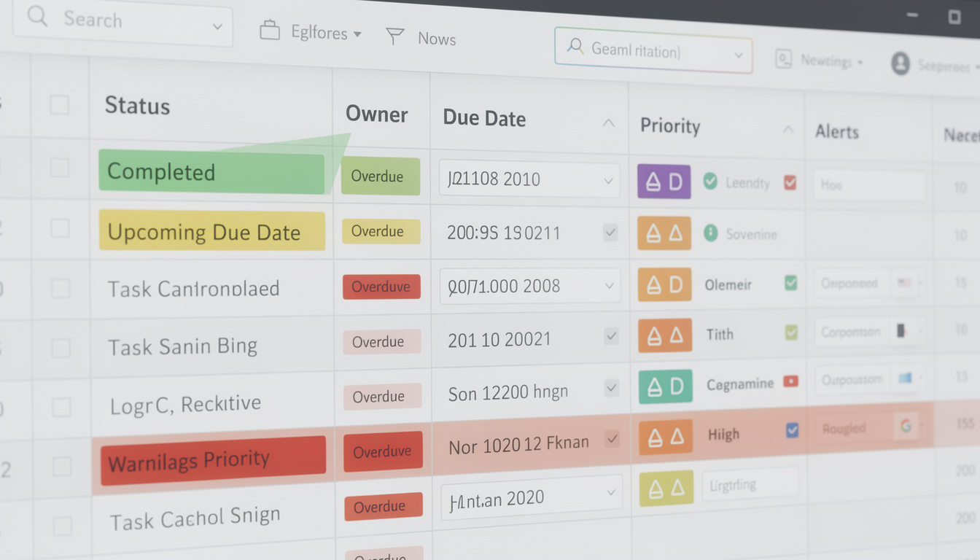Toggle the checkbox after date 200:9S 190211
The image size is (980, 560).
pyautogui.click(x=611, y=233)
